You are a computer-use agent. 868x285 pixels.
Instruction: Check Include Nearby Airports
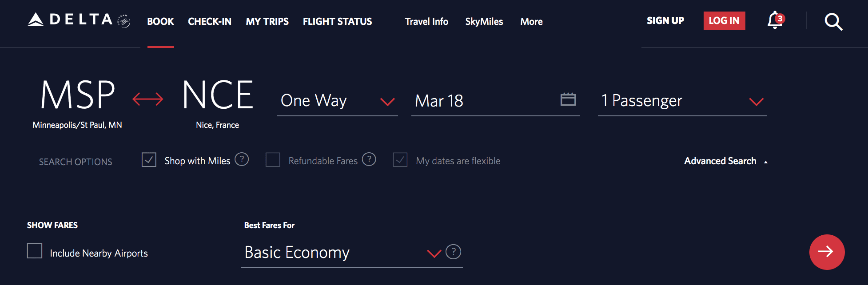click(34, 252)
